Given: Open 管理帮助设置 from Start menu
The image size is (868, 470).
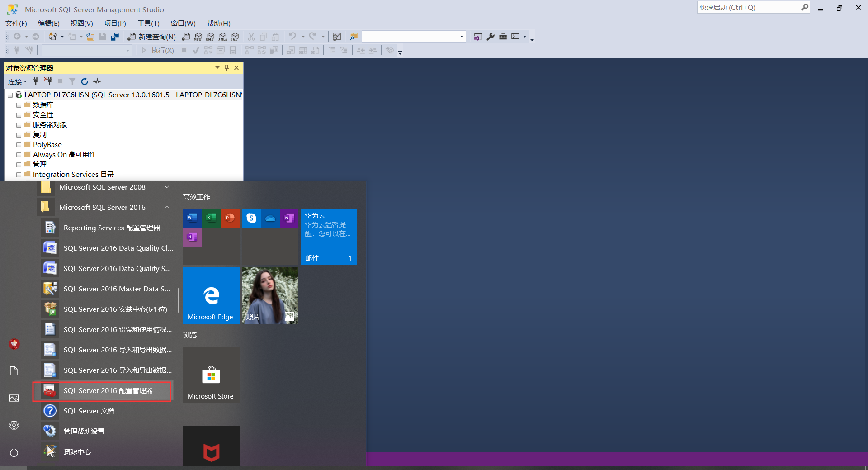Looking at the screenshot, I should tap(107, 431).
